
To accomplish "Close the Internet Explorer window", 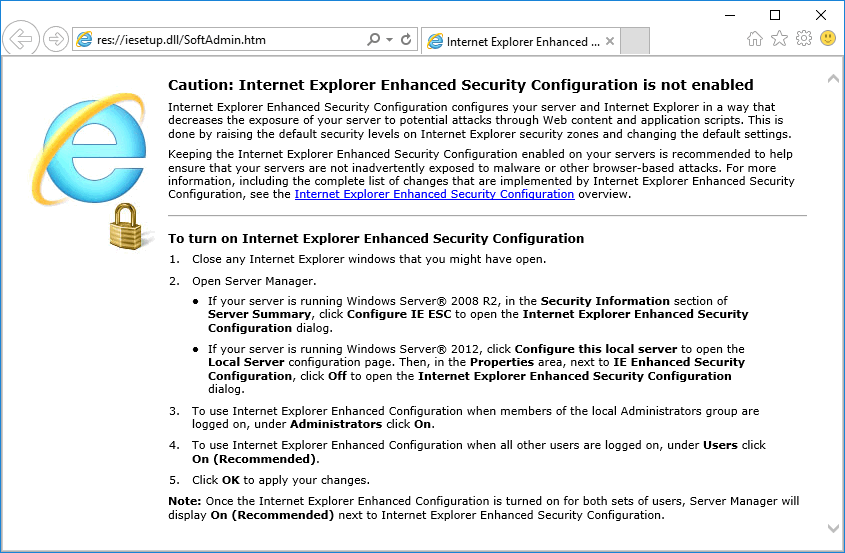I will coord(821,15).
